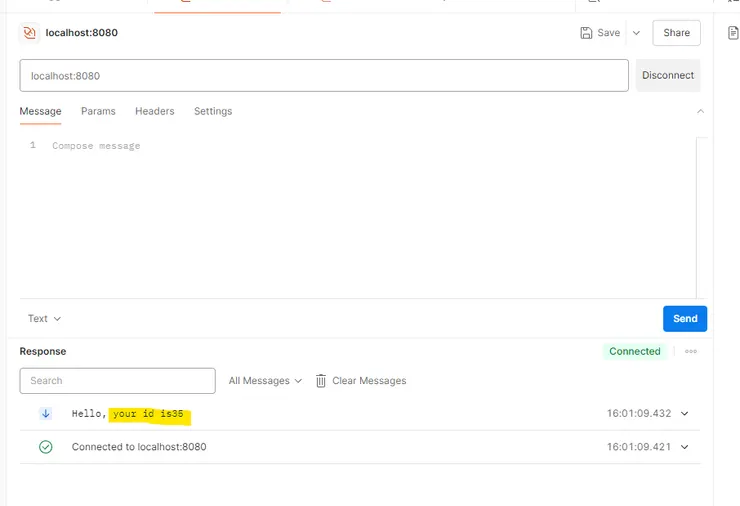Click the Disconnect button
740x506 pixels.
[x=668, y=75]
